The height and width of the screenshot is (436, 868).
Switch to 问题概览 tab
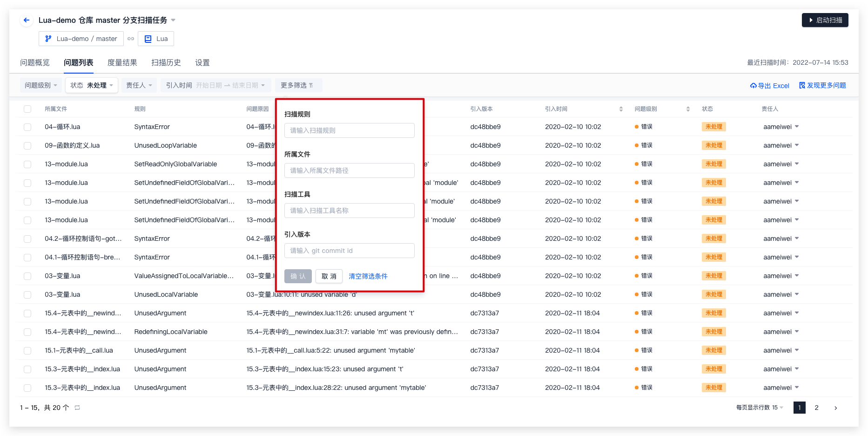[x=35, y=62]
